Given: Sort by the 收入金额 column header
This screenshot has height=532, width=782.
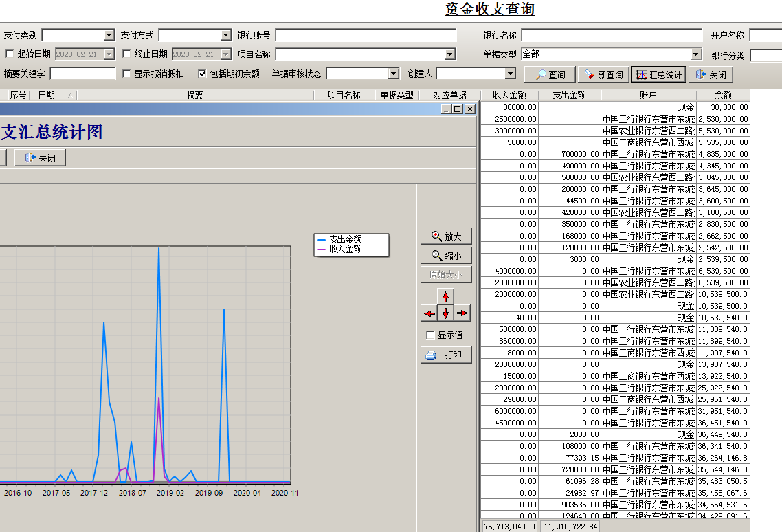Looking at the screenshot, I should click(x=509, y=96).
